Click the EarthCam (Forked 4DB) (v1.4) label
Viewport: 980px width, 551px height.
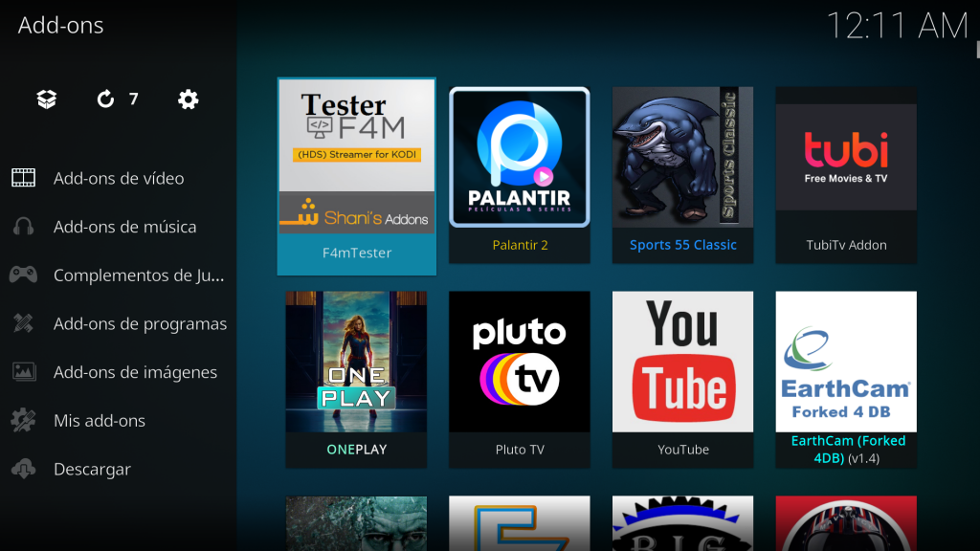(848, 450)
